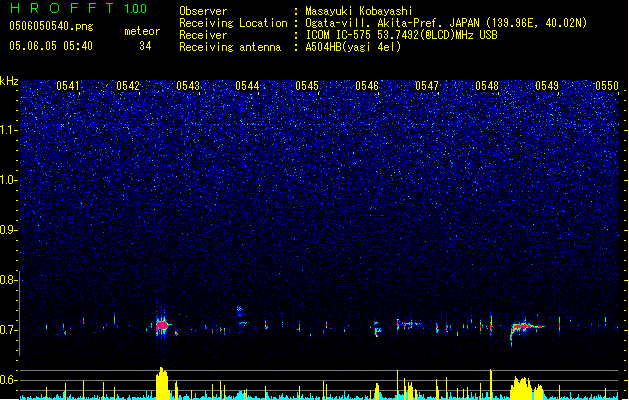The image size is (629, 400).
Task: Click the 0544 time marker
Action: point(247,86)
